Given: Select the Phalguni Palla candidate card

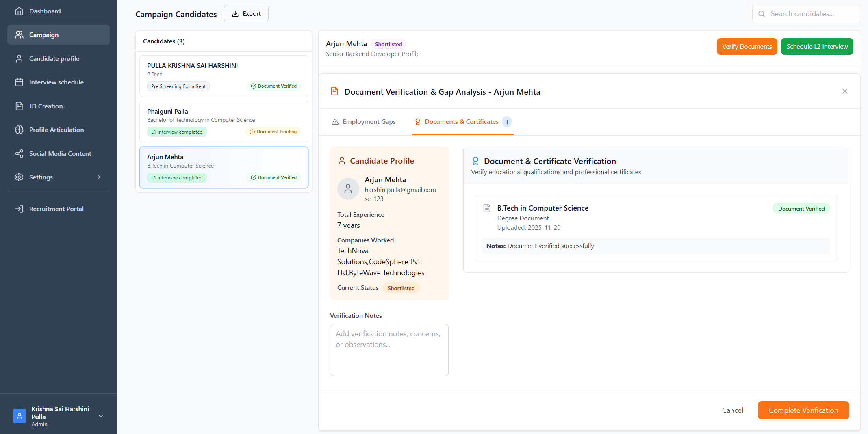Looking at the screenshot, I should click(x=224, y=122).
